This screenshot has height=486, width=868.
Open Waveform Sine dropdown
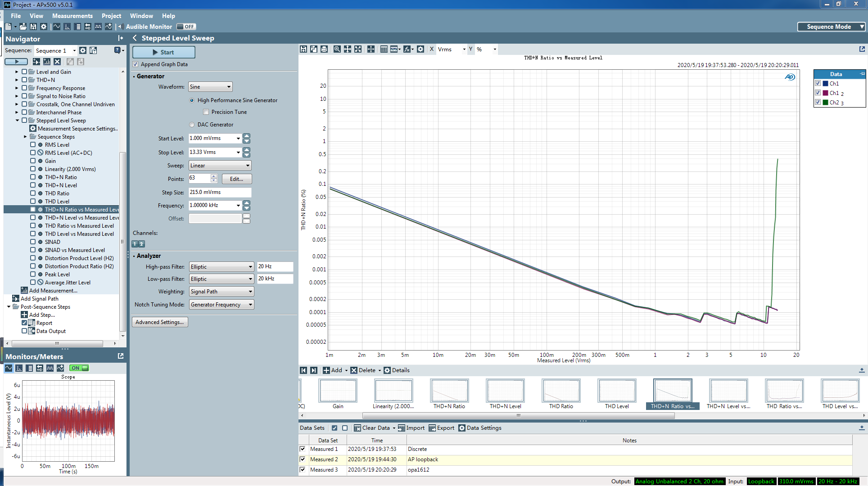(210, 87)
